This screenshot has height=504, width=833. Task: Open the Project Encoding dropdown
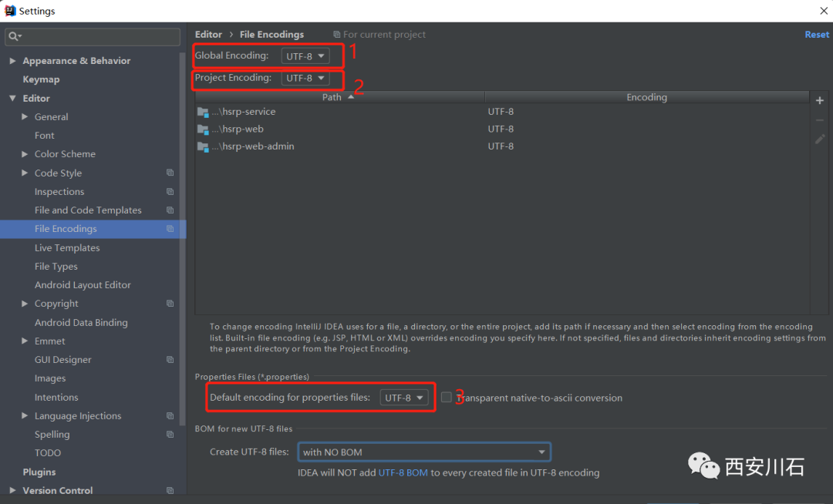tap(305, 78)
